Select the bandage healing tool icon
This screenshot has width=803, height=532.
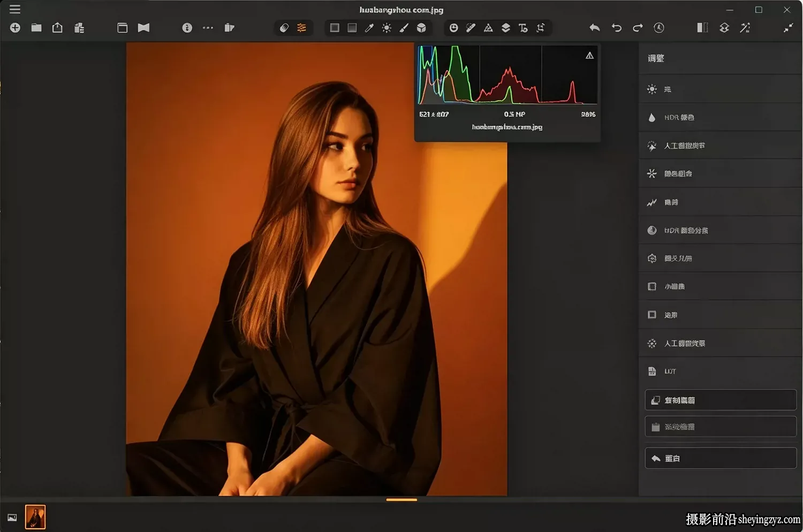pos(471,28)
